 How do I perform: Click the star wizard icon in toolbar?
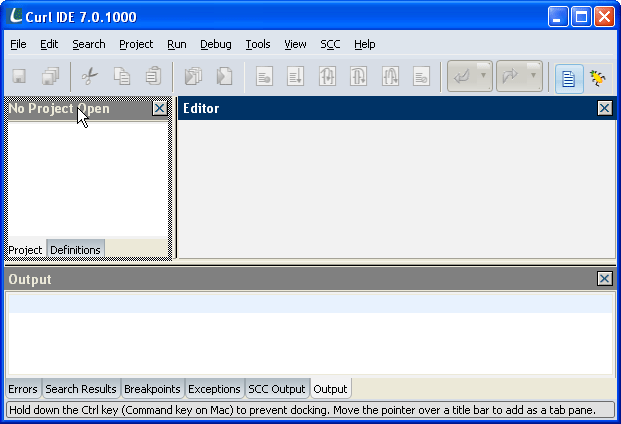[x=599, y=77]
